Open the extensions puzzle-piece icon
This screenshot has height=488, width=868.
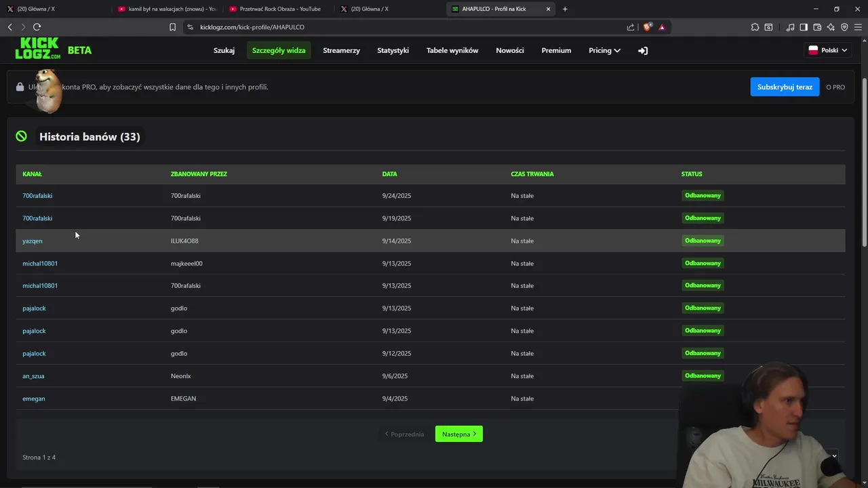click(x=755, y=27)
